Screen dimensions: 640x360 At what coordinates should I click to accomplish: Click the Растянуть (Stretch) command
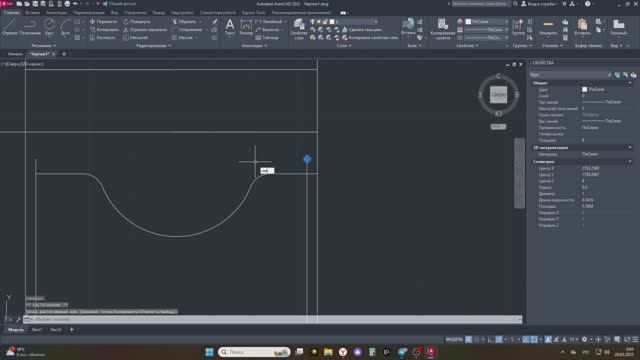(102, 38)
